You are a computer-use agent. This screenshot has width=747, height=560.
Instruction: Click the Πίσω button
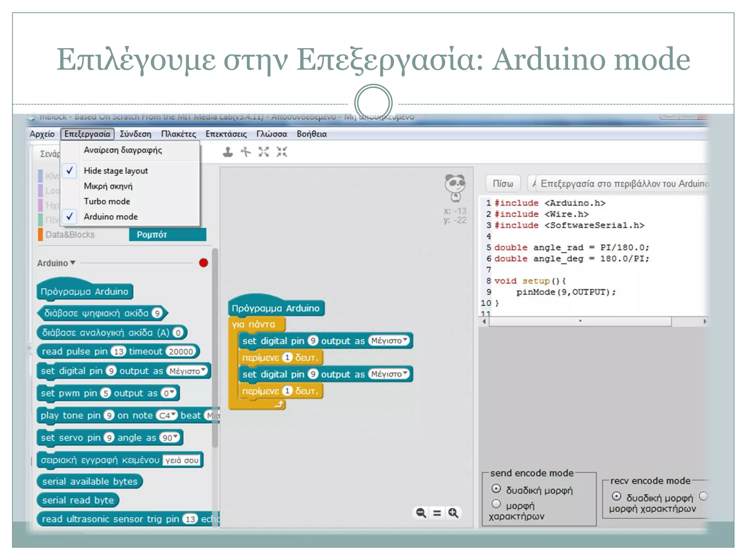(503, 183)
